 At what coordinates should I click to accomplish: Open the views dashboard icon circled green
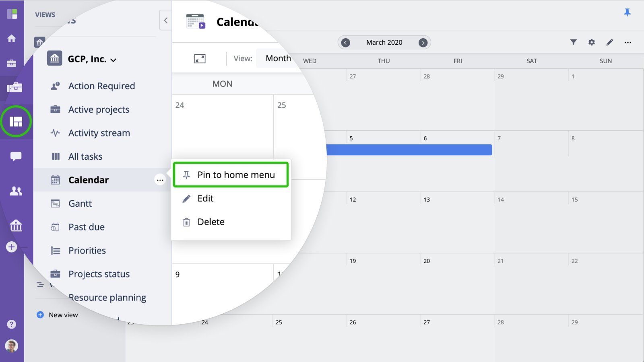coord(16,121)
